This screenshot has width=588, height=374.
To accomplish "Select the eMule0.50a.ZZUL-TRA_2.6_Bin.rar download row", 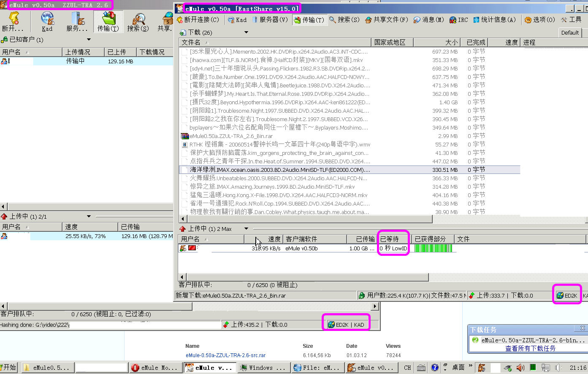I will (x=350, y=136).
